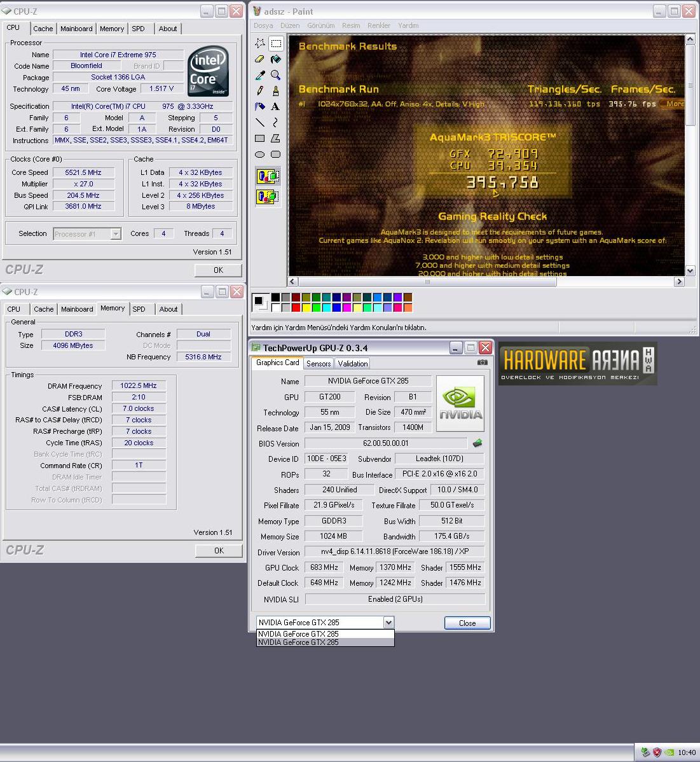Open the Yardım menu in Paint
The height and width of the screenshot is (762, 700).
(408, 25)
